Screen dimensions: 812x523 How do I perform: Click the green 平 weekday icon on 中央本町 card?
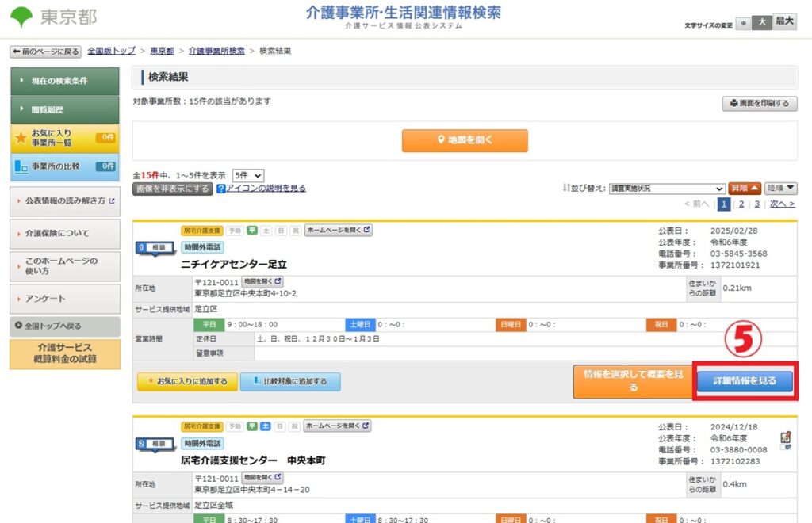pos(252,426)
